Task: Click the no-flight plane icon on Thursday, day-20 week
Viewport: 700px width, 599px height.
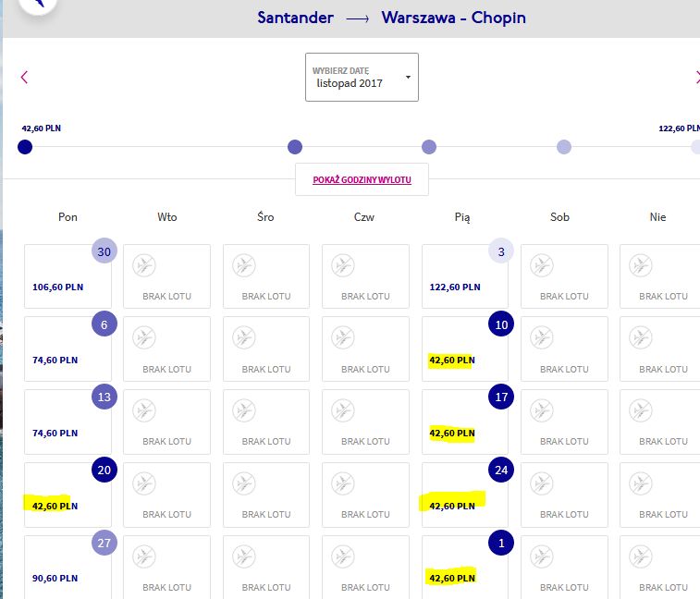Action: (x=343, y=483)
